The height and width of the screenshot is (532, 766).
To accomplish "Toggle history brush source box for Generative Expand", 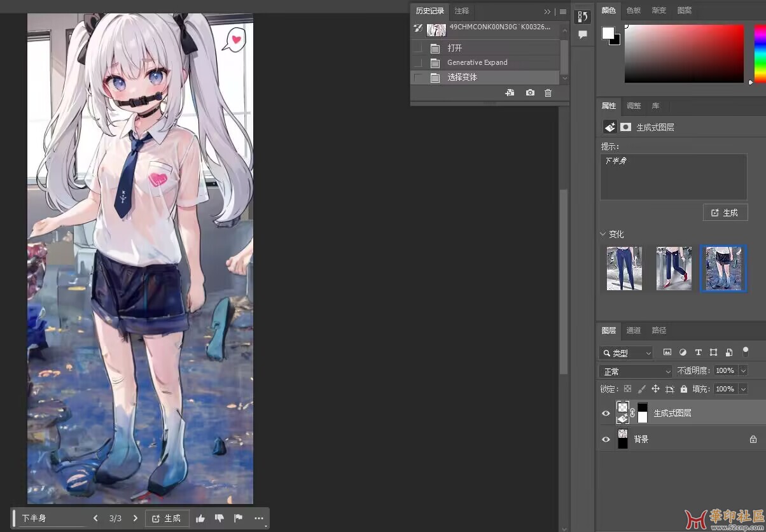I will click(x=418, y=62).
